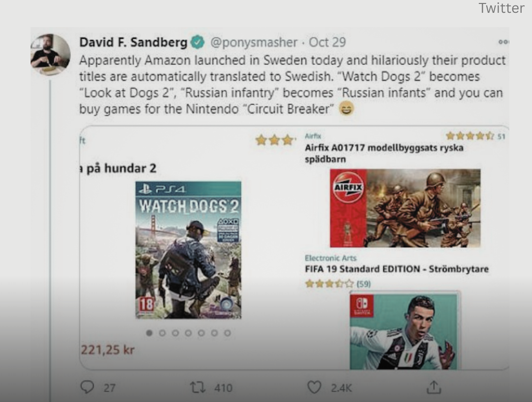Click the Airfix A01717 modellbyggsats title
Image resolution: width=532 pixels, height=402 pixels.
[384, 153]
